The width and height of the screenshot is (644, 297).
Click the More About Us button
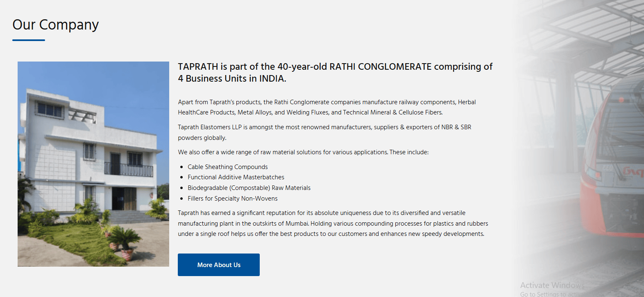click(x=219, y=265)
